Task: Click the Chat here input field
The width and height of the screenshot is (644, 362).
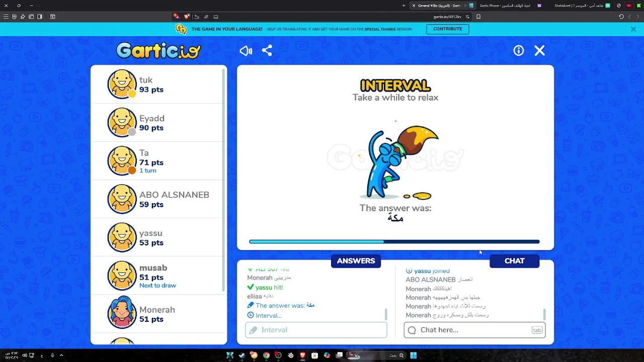Action: 474,330
